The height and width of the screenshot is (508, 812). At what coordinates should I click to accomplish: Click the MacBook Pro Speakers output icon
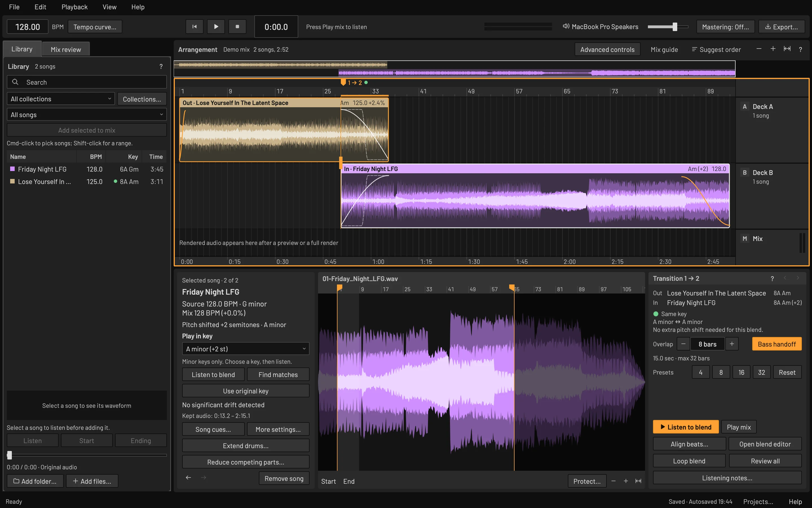click(566, 27)
